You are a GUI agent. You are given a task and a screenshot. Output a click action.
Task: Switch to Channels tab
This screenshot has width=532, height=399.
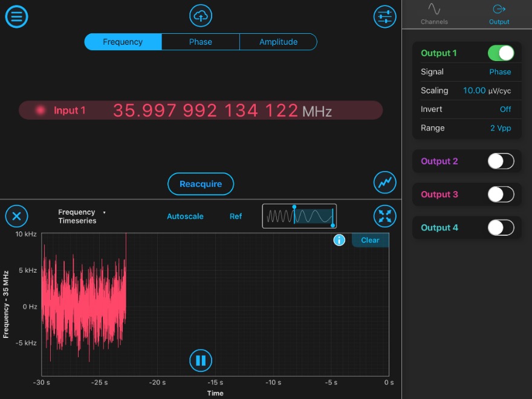pyautogui.click(x=434, y=14)
